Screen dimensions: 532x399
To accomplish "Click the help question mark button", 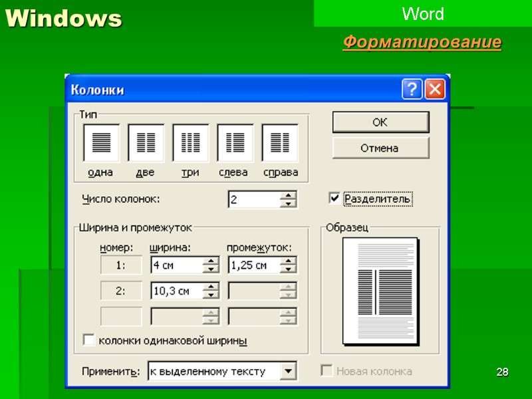I will point(412,89).
